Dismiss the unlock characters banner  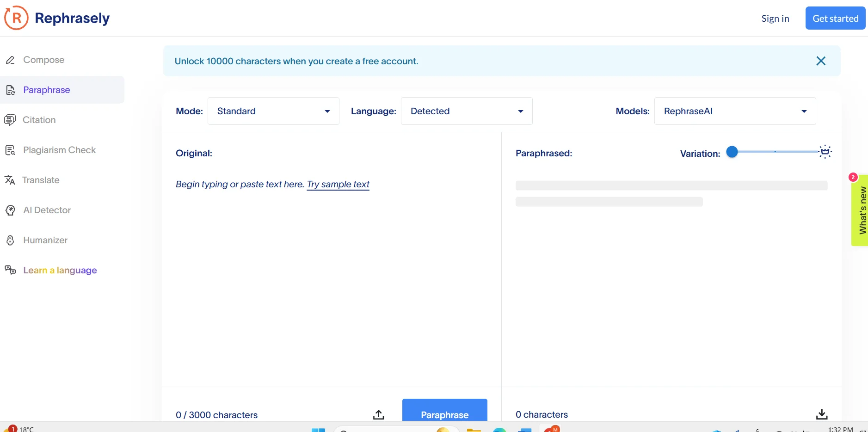pos(821,61)
